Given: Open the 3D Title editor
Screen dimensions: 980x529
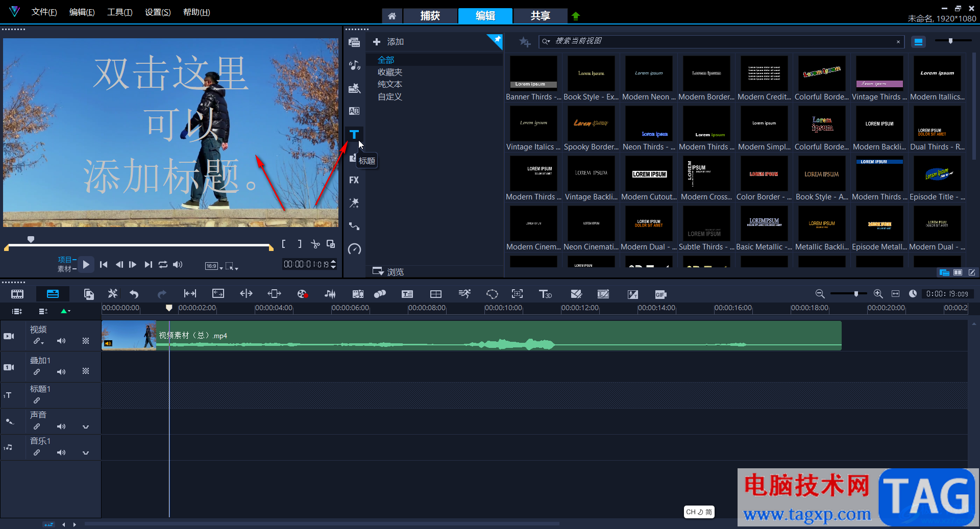Looking at the screenshot, I should coord(545,294).
